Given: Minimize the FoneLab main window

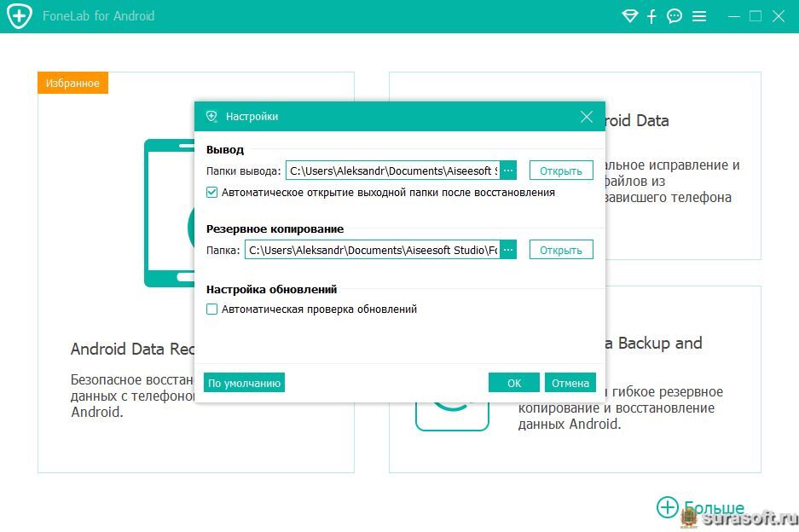Looking at the screenshot, I should [734, 16].
